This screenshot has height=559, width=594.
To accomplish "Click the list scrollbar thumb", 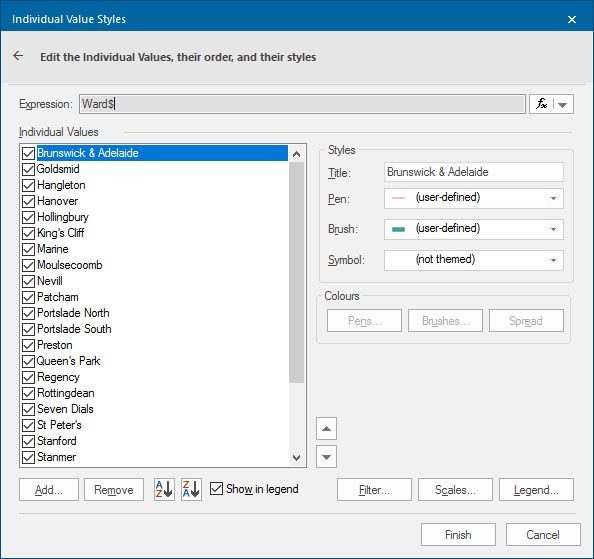I will [x=296, y=272].
